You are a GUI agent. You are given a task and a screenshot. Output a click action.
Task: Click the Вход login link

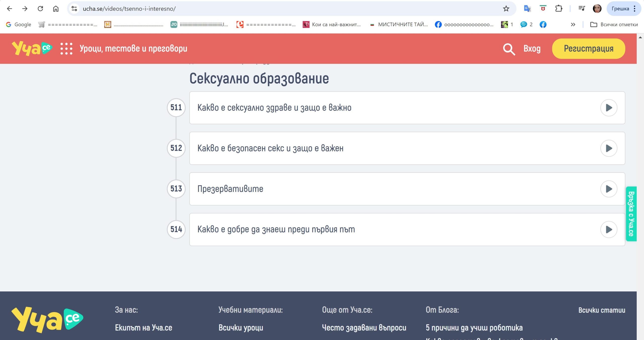532,48
